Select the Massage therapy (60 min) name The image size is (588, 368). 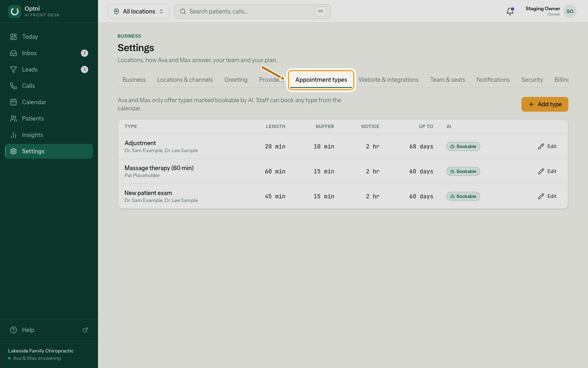[159, 168]
